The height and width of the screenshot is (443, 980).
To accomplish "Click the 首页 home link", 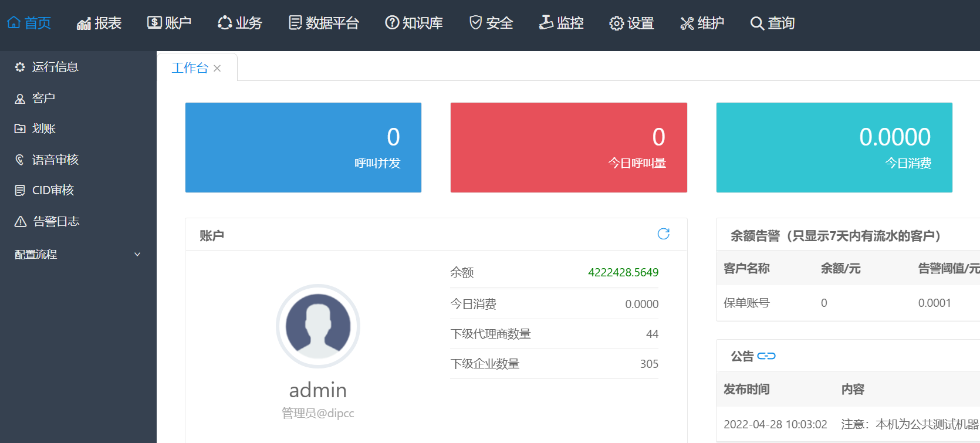I will (x=29, y=23).
